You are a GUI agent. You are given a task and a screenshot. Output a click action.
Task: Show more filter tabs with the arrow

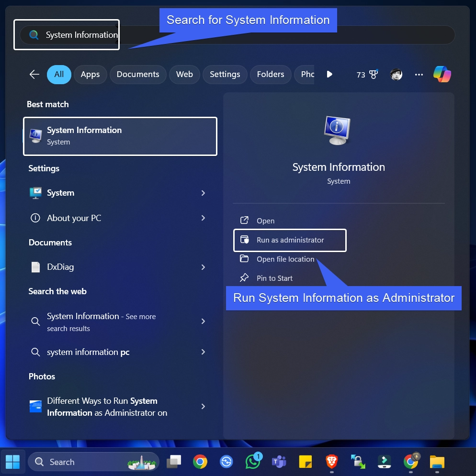[x=329, y=74]
